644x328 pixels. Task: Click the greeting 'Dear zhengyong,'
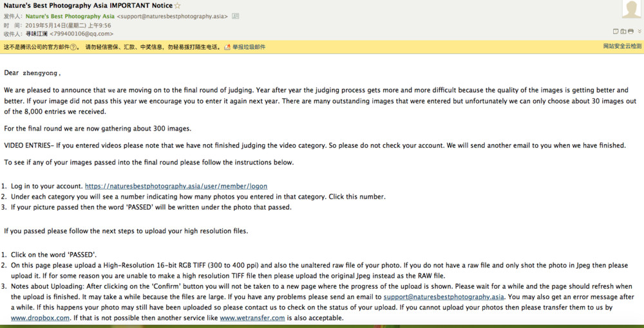tap(32, 73)
